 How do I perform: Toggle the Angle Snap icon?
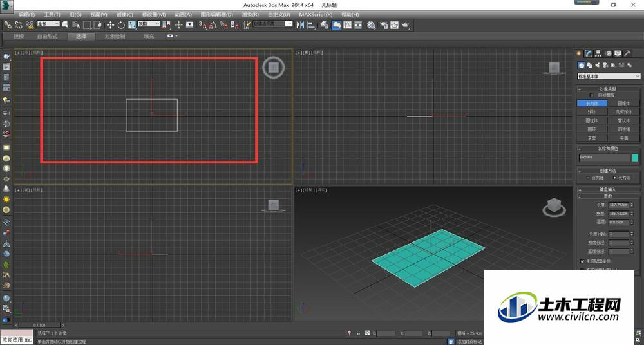pyautogui.click(x=213, y=25)
